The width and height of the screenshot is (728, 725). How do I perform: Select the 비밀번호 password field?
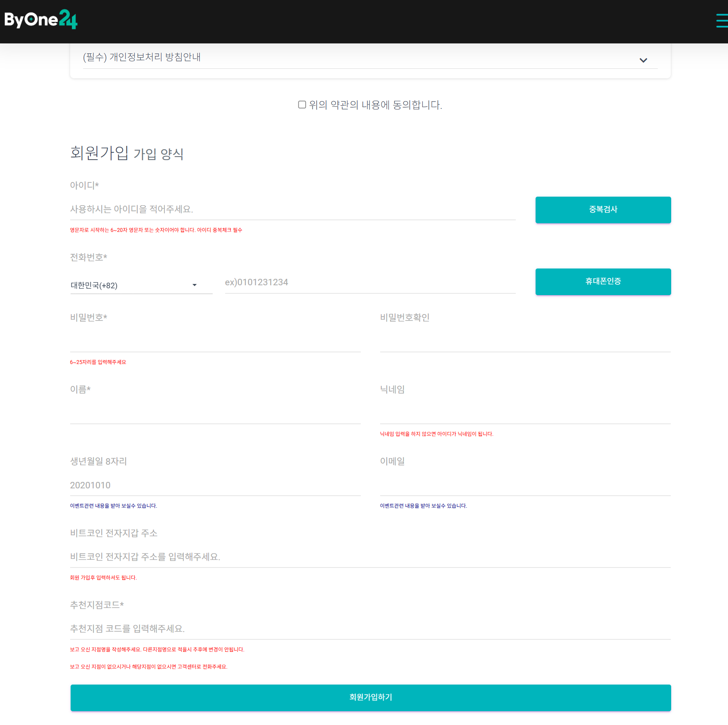pyautogui.click(x=215, y=342)
